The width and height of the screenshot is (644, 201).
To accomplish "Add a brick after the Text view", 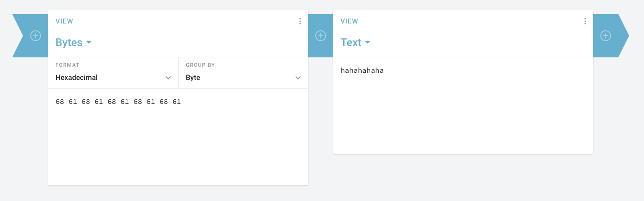I will point(606,36).
